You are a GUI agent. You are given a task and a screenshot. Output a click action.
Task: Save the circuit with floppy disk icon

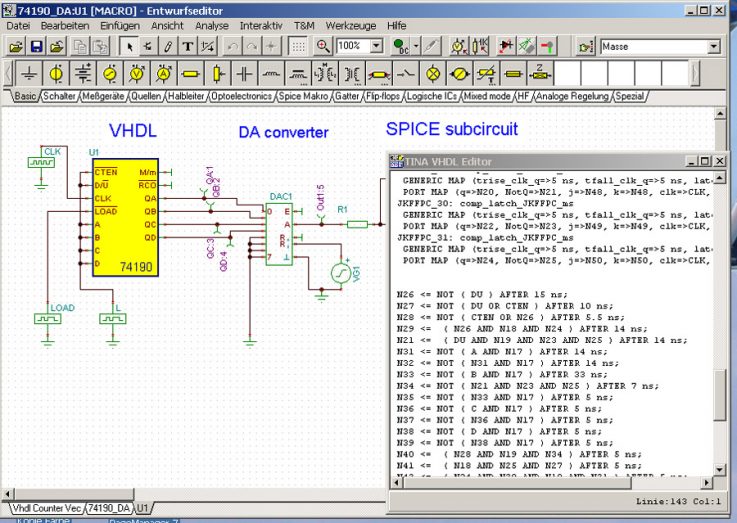[x=37, y=47]
